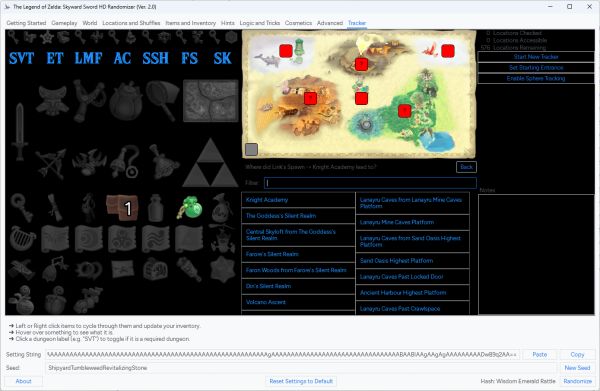The height and width of the screenshot is (391, 600).
Task: Click the stone tablet map thumbnail
Action: click(210, 101)
